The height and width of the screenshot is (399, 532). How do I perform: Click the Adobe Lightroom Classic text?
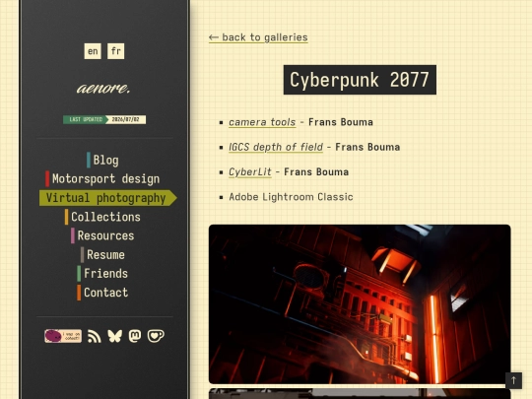[291, 197]
